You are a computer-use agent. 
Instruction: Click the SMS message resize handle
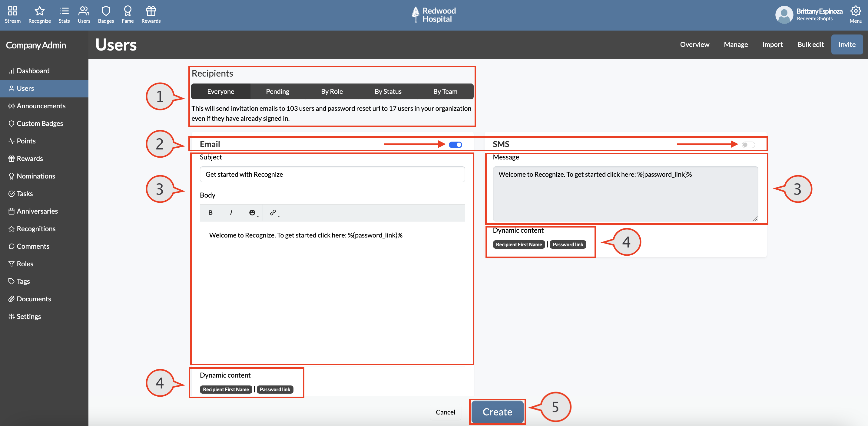[755, 218]
